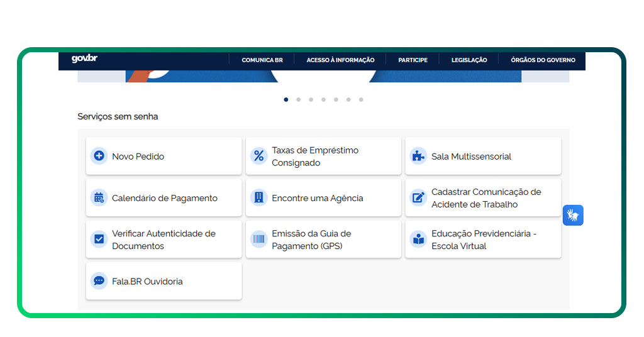Select the first carousel dot

(x=286, y=99)
